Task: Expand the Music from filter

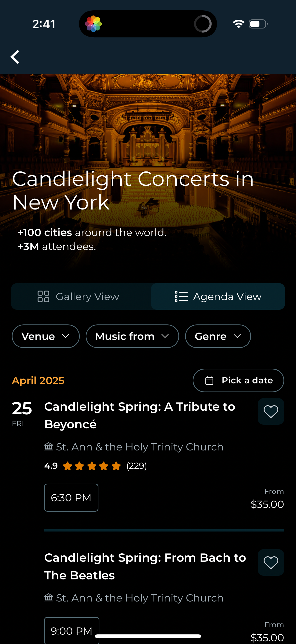Action: click(x=132, y=336)
